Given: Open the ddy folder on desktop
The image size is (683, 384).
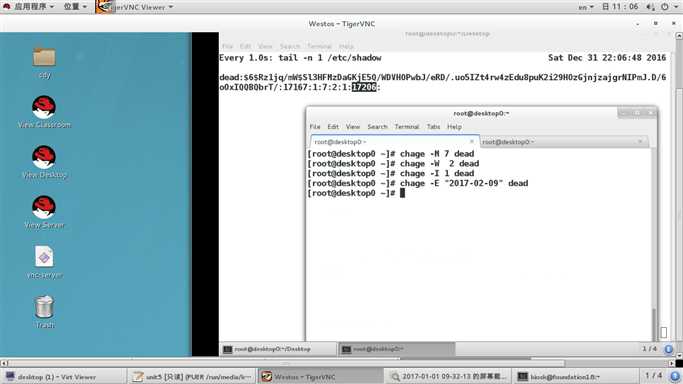Looking at the screenshot, I should point(44,62).
